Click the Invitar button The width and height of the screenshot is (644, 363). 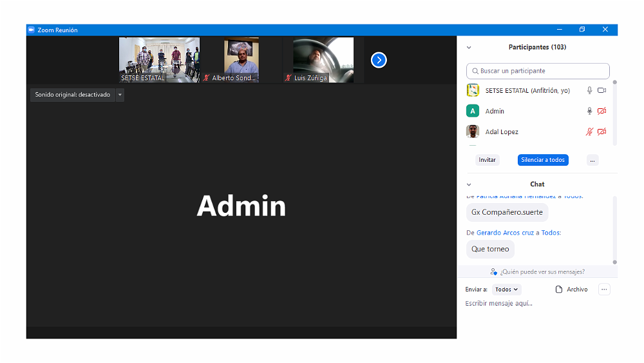point(488,160)
